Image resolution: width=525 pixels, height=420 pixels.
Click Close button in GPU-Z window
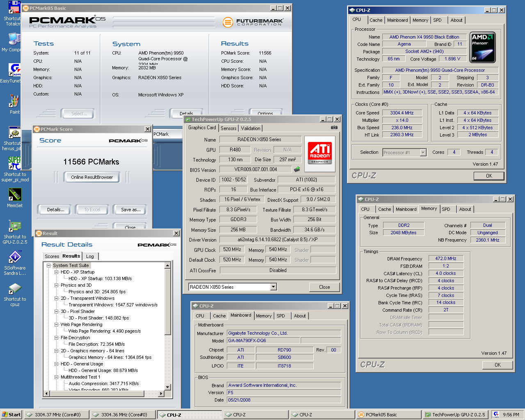pyautogui.click(x=324, y=287)
